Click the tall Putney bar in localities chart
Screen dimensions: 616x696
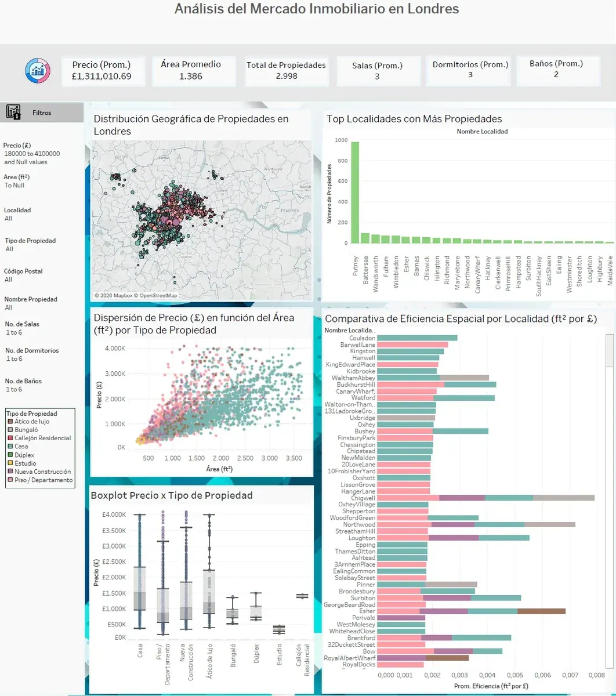(355, 193)
